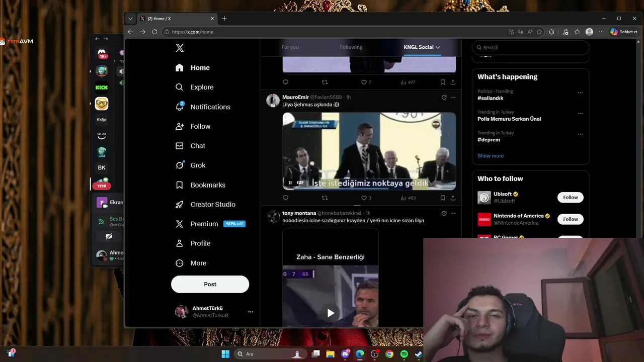Open Premium with 50% off badge

point(210,224)
